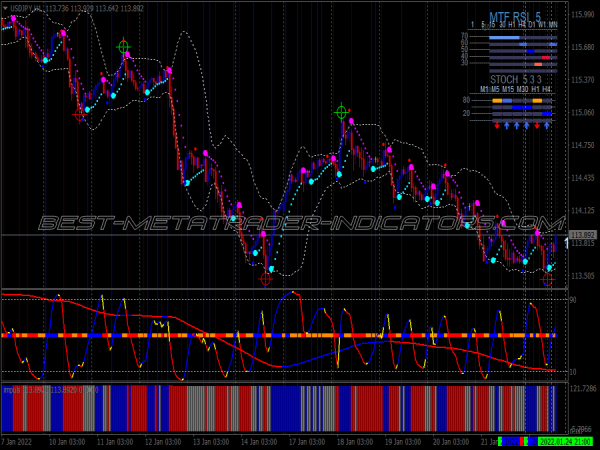Click the blue up arrow under STOCH M5
This screenshot has height=450, width=600.
point(507,125)
